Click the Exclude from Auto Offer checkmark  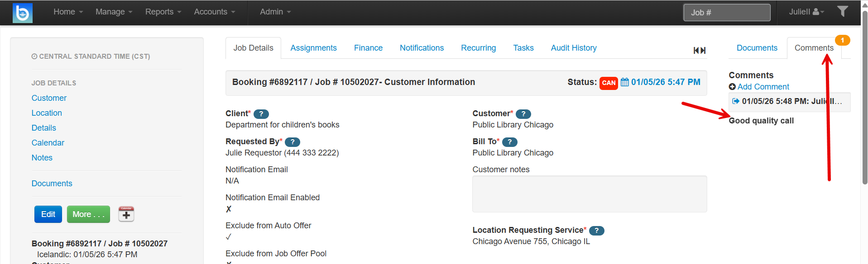(x=229, y=237)
